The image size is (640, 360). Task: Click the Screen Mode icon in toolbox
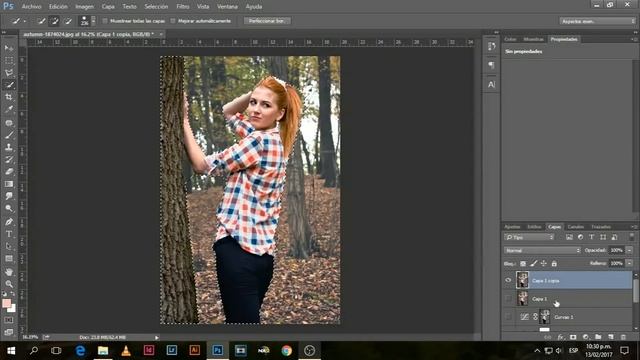tap(9, 332)
